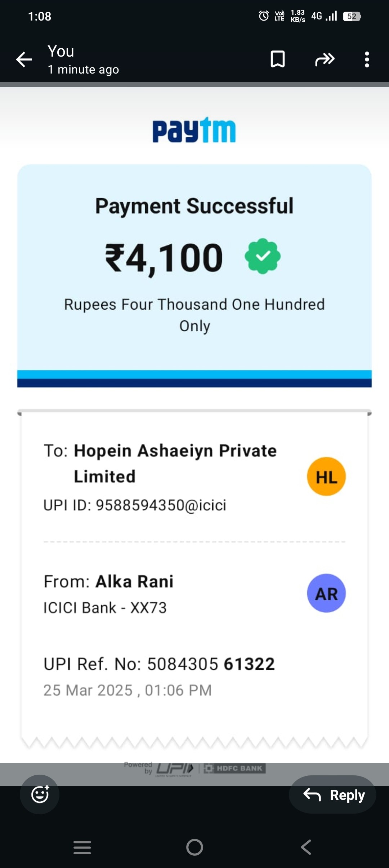Open recent apps from the navigation bar
This screenshot has height=868, width=389.
pos(82,847)
